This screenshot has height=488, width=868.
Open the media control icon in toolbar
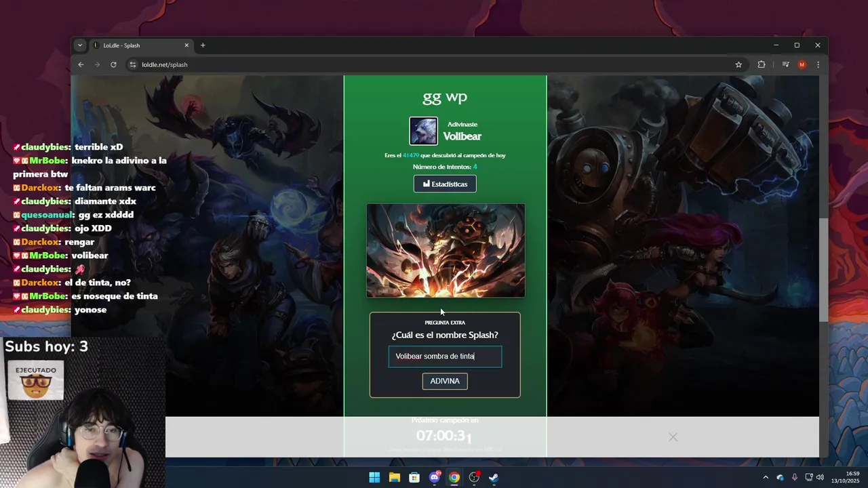[785, 64]
